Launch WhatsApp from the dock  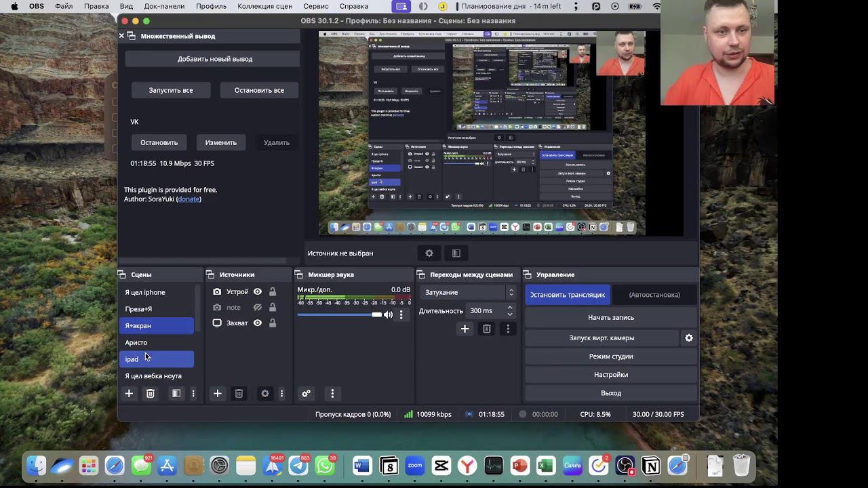tap(325, 466)
